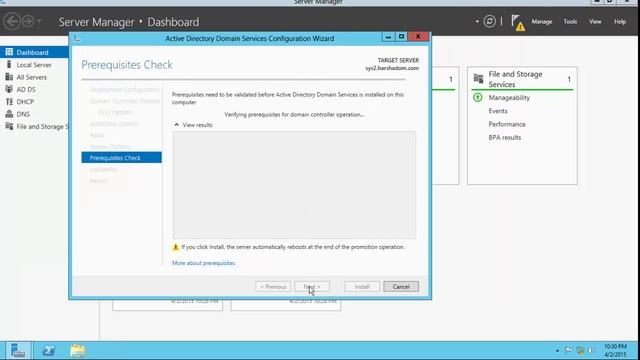
Task: Open the View menu
Action: [x=595, y=22]
